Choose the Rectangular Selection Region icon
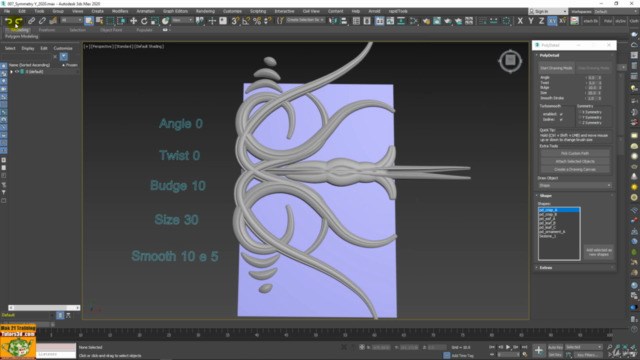640x360 pixels. pos(110,21)
